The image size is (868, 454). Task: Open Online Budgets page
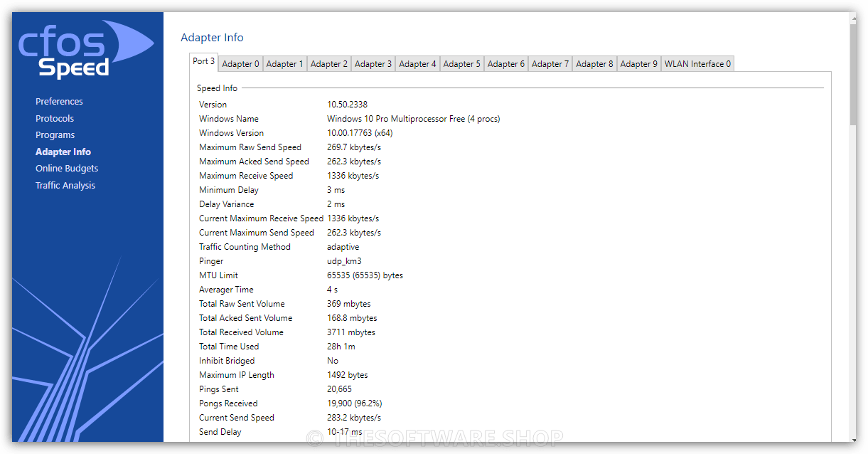click(x=67, y=169)
